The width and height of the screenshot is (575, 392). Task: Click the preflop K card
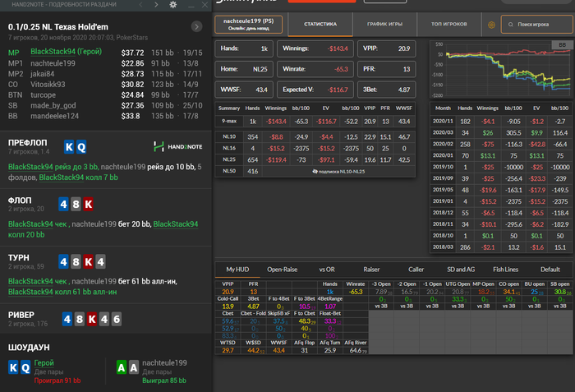(x=69, y=147)
